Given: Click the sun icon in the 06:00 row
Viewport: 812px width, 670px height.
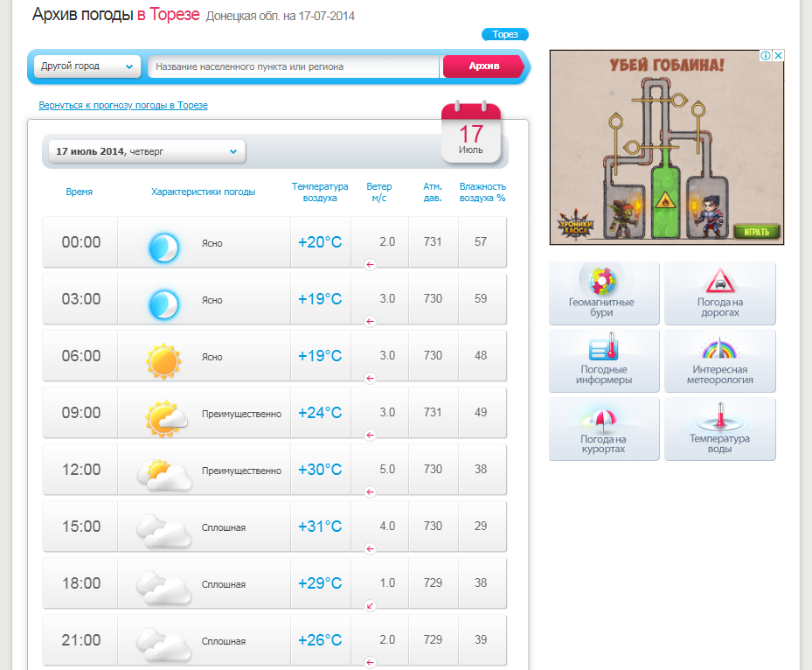Looking at the screenshot, I should (x=163, y=360).
